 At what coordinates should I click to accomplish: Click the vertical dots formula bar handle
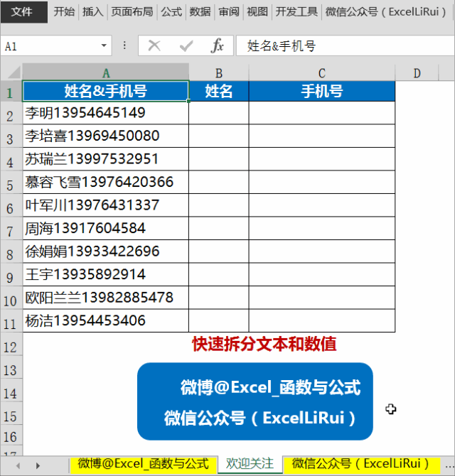point(124,45)
